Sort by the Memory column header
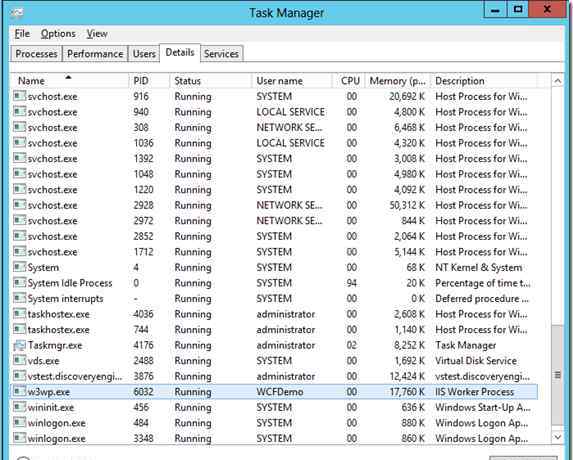The height and width of the screenshot is (460, 573). pyautogui.click(x=398, y=81)
